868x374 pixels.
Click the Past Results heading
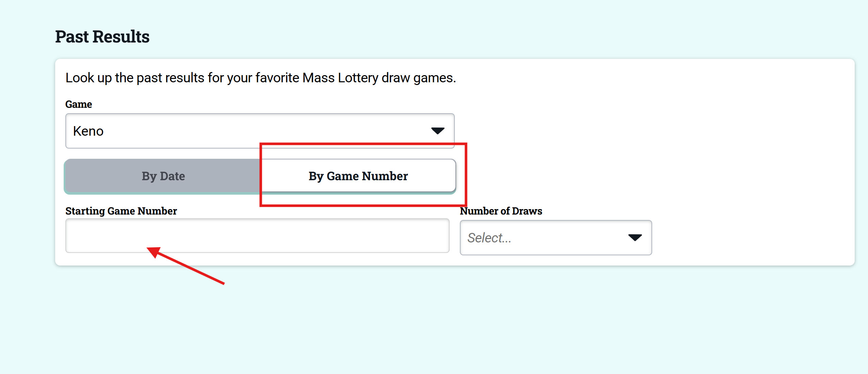tap(102, 37)
